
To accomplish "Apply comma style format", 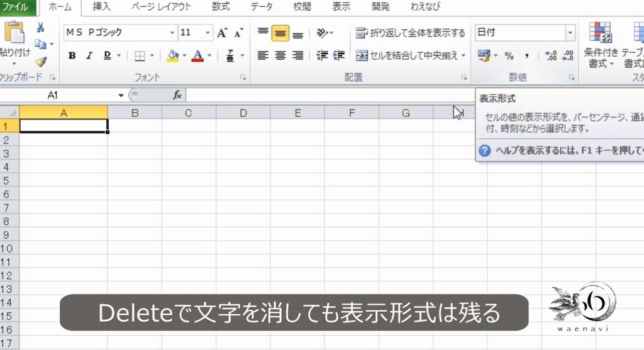I will click(x=527, y=55).
